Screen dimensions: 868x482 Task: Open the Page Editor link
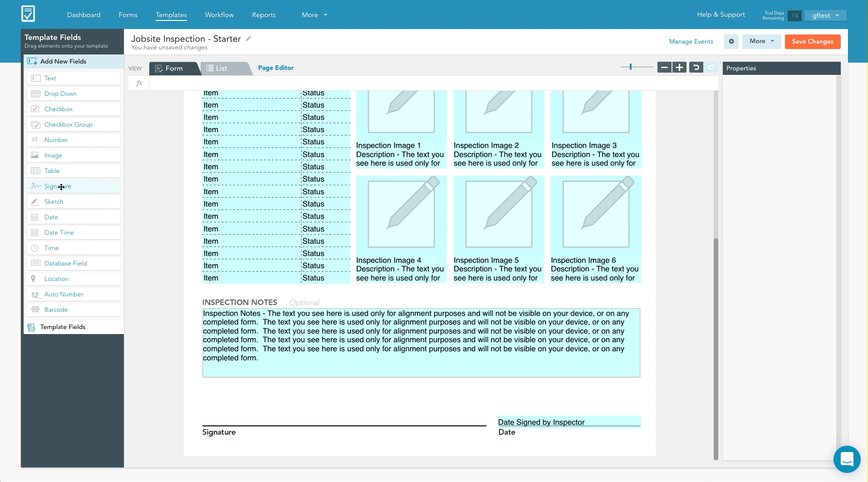275,68
